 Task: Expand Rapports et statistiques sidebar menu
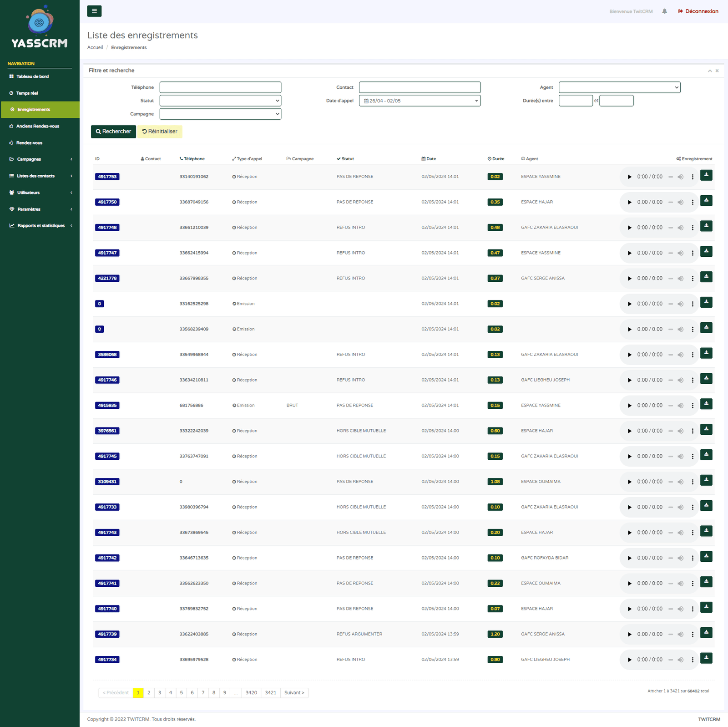click(41, 226)
